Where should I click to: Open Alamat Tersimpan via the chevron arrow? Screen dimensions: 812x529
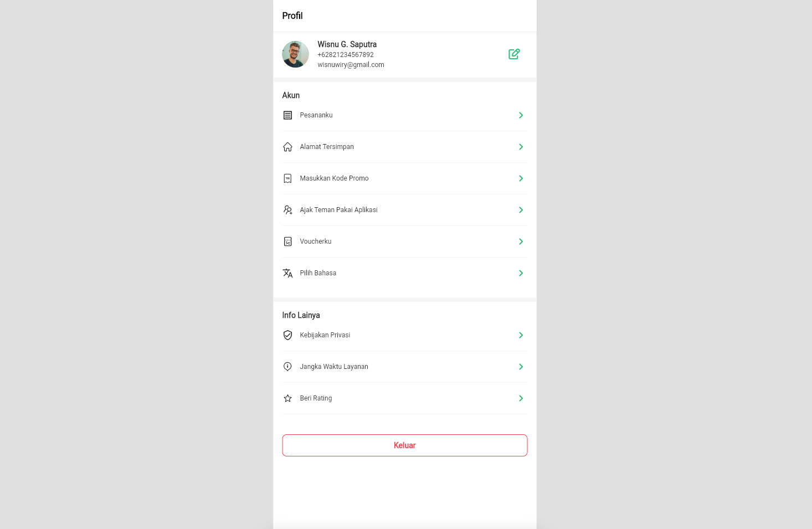coord(521,147)
